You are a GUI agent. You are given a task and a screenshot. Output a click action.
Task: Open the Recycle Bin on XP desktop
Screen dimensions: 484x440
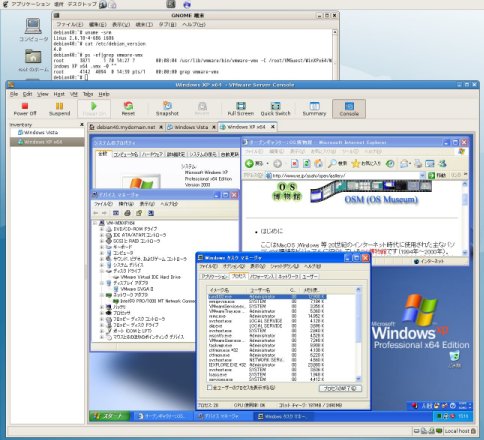pos(454,356)
